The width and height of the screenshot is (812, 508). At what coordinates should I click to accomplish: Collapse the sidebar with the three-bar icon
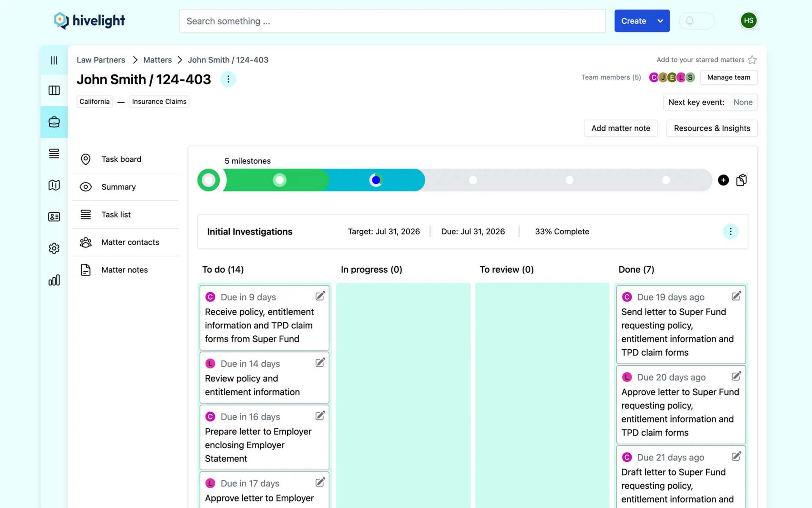coord(54,60)
